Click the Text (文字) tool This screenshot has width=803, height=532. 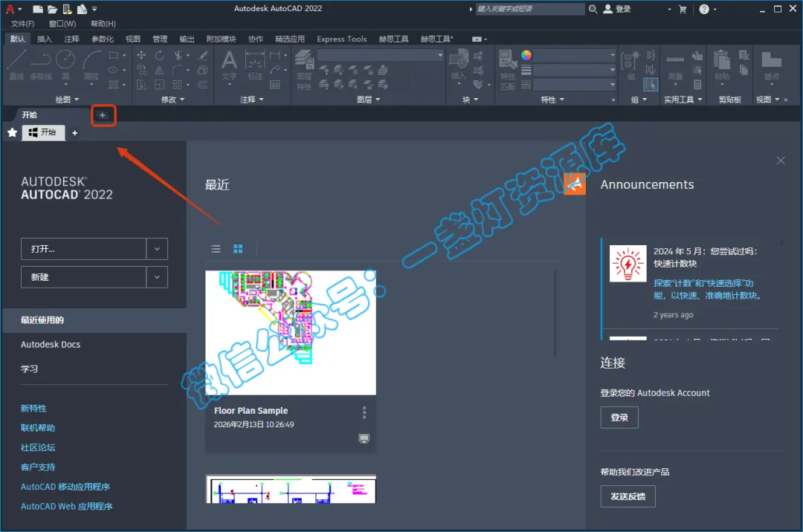pos(229,65)
